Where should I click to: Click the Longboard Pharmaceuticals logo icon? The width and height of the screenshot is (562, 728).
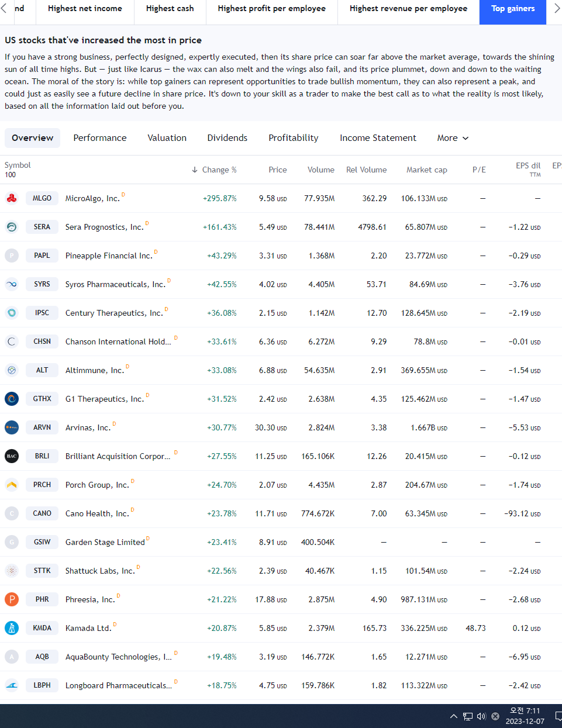[x=12, y=685]
